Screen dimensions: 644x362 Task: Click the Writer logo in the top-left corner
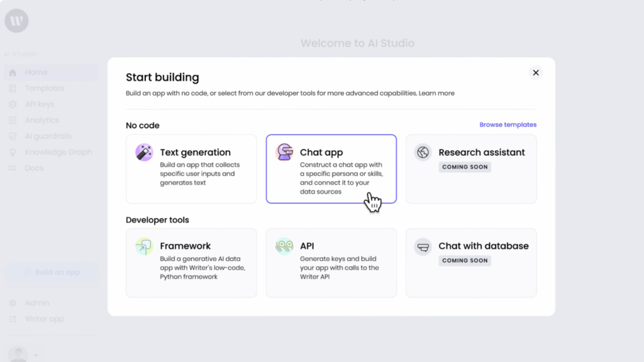pyautogui.click(x=16, y=20)
